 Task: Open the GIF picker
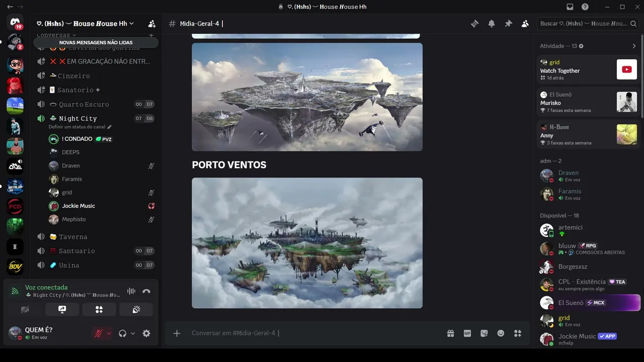[467, 333]
